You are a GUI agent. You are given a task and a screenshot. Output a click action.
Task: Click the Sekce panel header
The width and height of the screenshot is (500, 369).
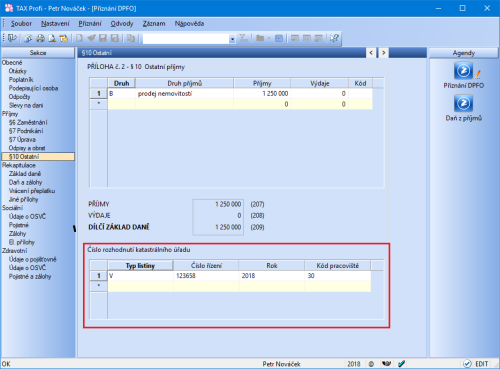pos(38,53)
